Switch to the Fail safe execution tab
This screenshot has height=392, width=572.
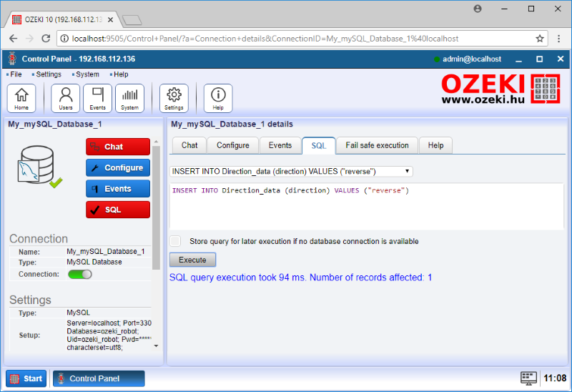tap(377, 145)
